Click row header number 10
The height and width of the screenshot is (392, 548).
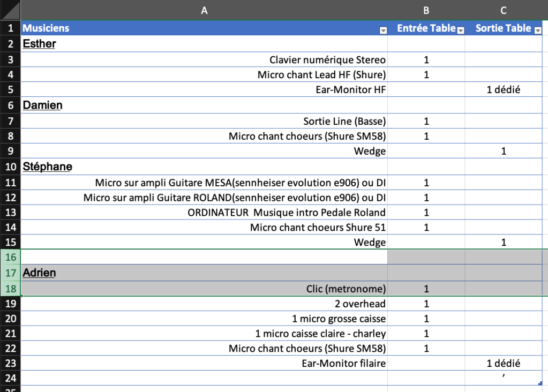[11, 167]
